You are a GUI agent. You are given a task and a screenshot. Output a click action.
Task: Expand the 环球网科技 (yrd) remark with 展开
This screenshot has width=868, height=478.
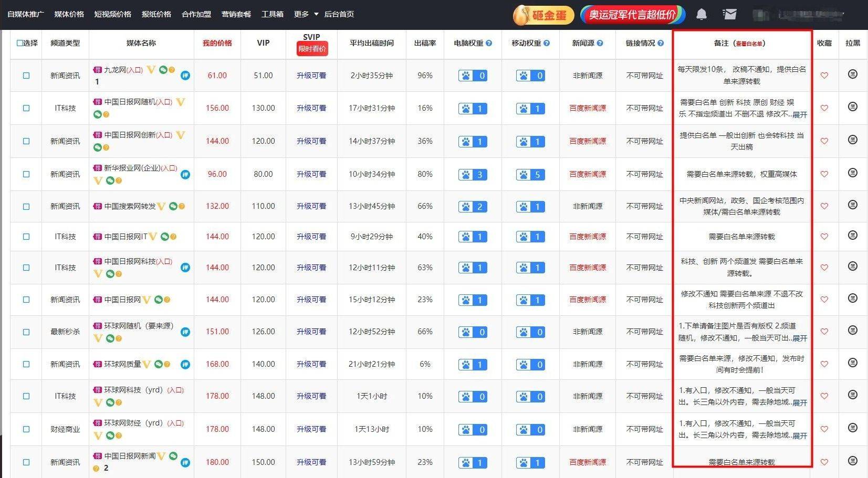click(x=800, y=402)
